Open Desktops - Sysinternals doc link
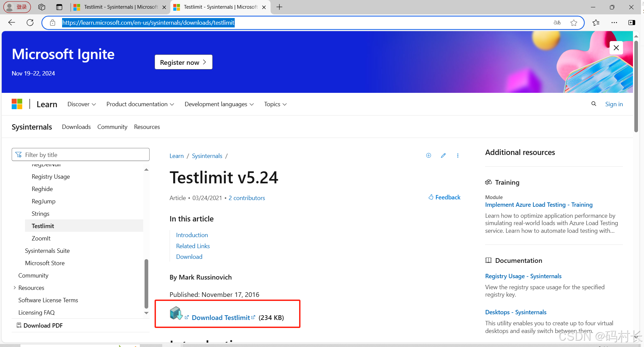The image size is (644, 347). coord(516,312)
